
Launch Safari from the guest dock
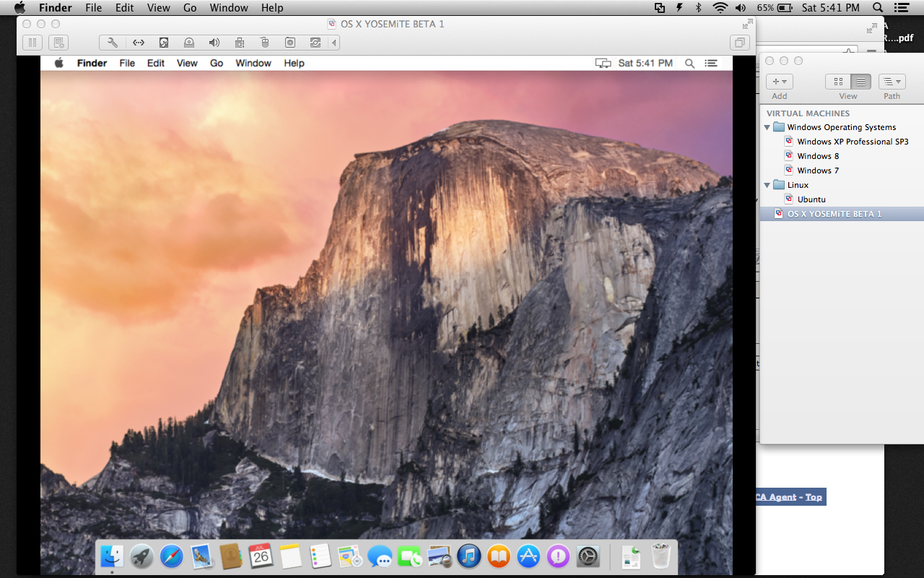[x=171, y=556]
